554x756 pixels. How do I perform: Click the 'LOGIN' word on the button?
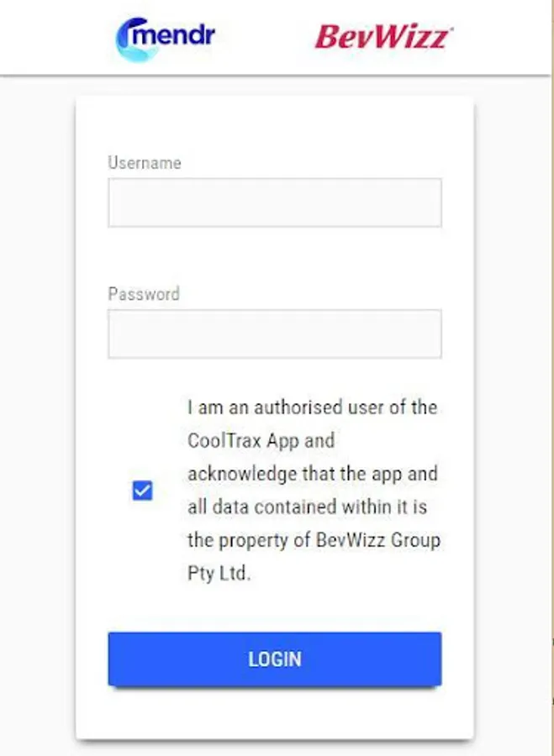(x=274, y=659)
